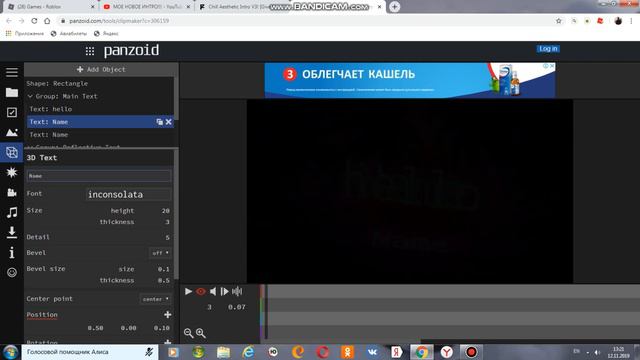Collapse the Group: Main Text tree
The height and width of the screenshot is (360, 640).
(x=30, y=96)
